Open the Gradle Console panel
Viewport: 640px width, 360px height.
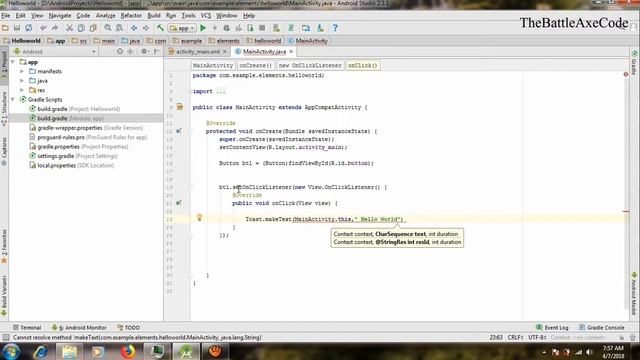click(602, 327)
